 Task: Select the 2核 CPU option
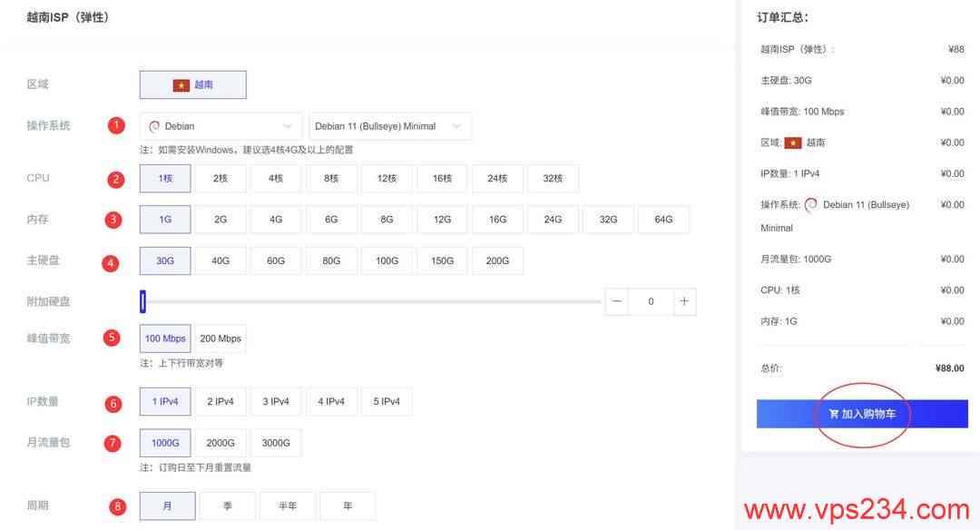(x=220, y=179)
